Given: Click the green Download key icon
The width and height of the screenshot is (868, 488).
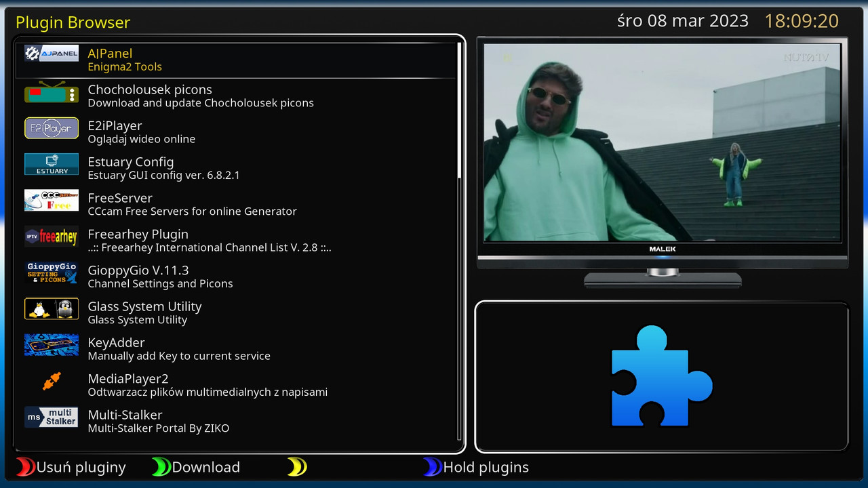Looking at the screenshot, I should click(161, 467).
